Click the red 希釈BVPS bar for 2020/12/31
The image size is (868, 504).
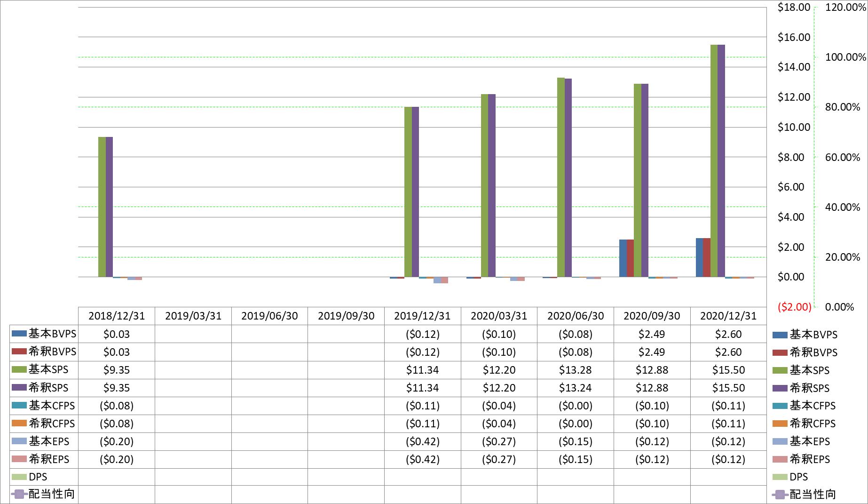coord(707,257)
